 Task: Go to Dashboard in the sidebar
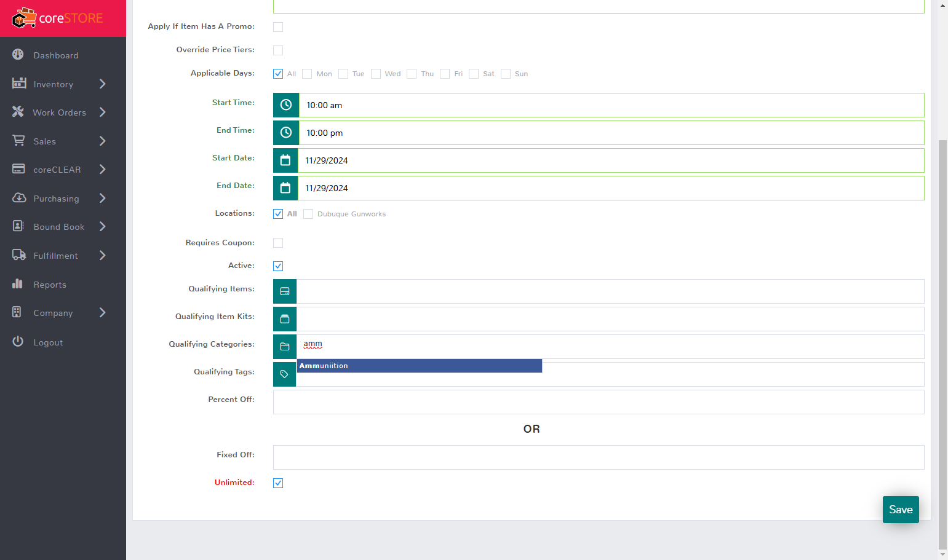(x=56, y=55)
